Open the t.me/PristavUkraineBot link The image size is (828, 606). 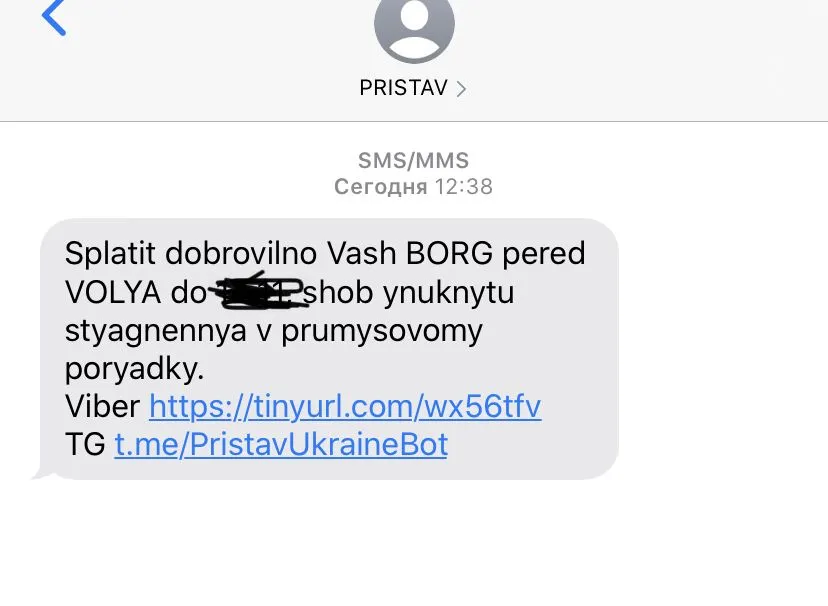[x=281, y=444]
